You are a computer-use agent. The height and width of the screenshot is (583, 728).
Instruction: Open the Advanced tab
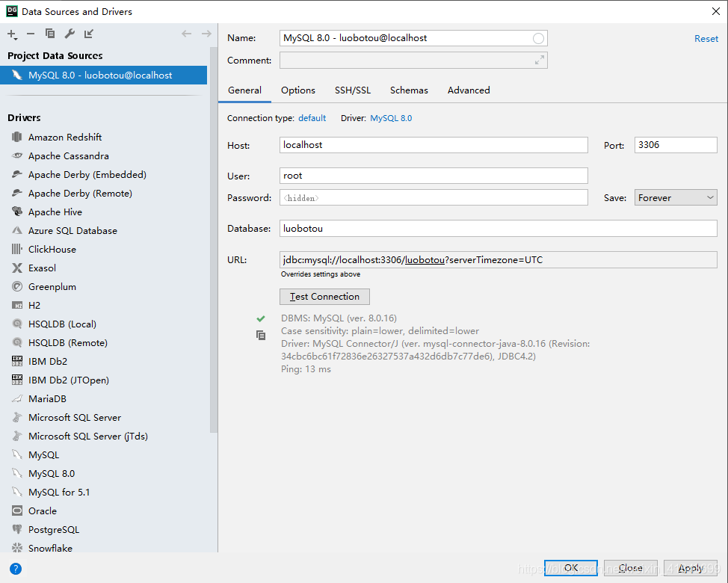469,90
